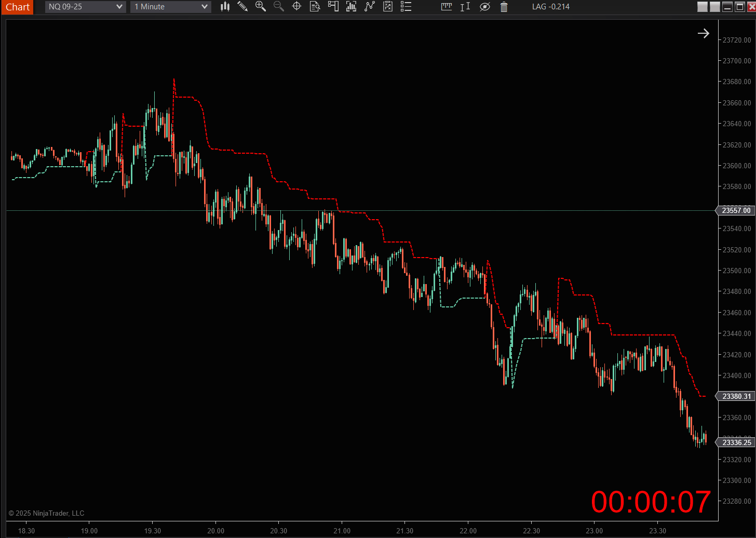756x538 pixels.
Task: Remove drawing objects with trash icon
Action: (x=504, y=7)
